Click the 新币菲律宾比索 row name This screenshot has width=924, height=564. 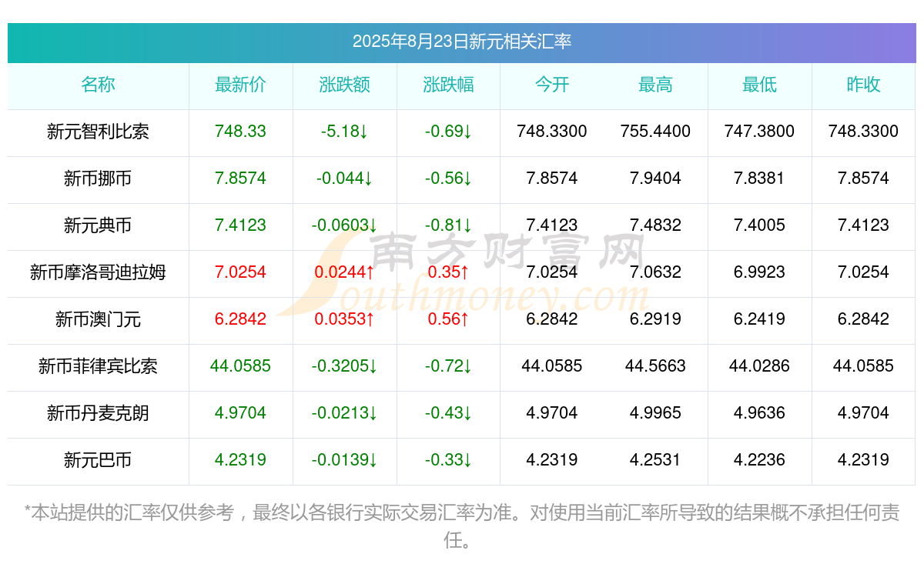coord(98,366)
